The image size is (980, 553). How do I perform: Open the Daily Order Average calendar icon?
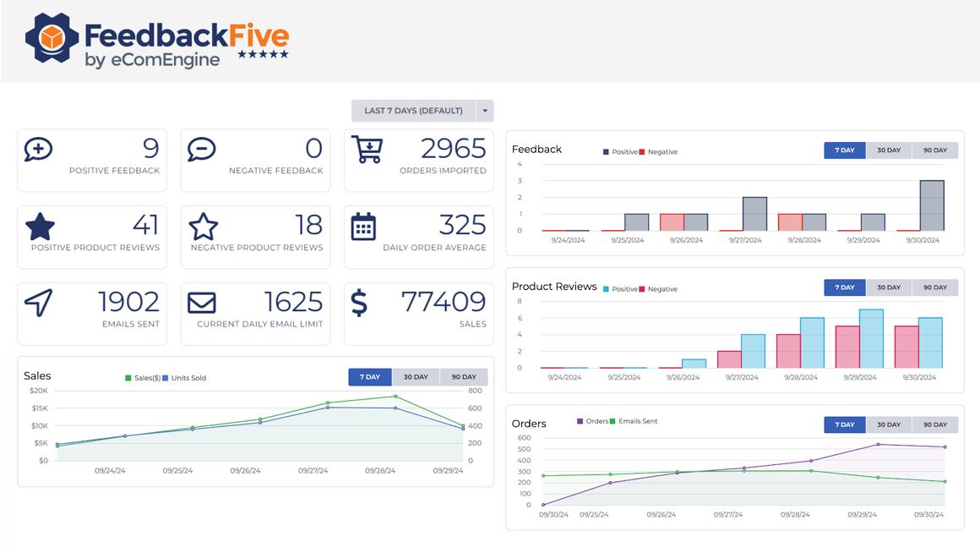(365, 228)
